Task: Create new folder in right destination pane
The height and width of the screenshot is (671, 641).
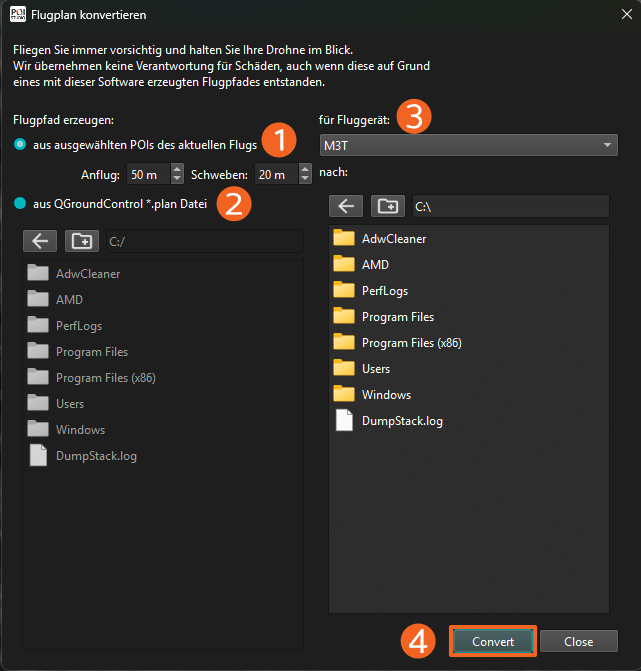Action: tap(388, 206)
